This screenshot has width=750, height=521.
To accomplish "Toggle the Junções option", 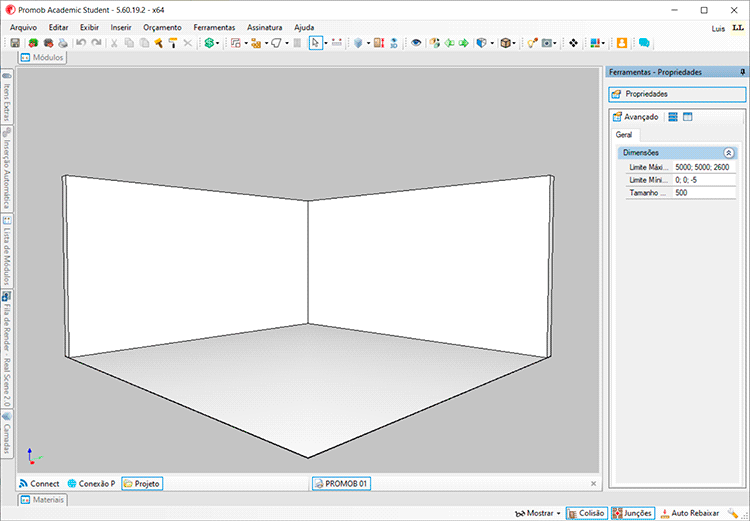I will click(x=632, y=513).
